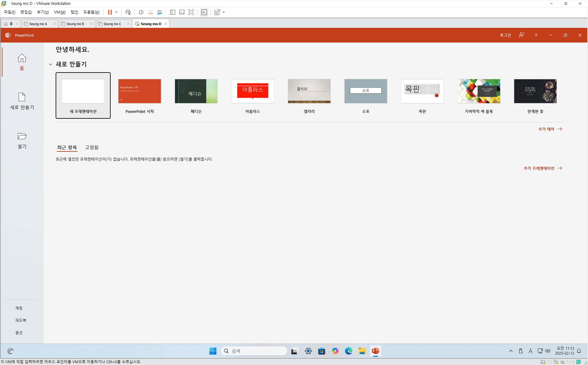Click the VMware pause button

(x=110, y=12)
